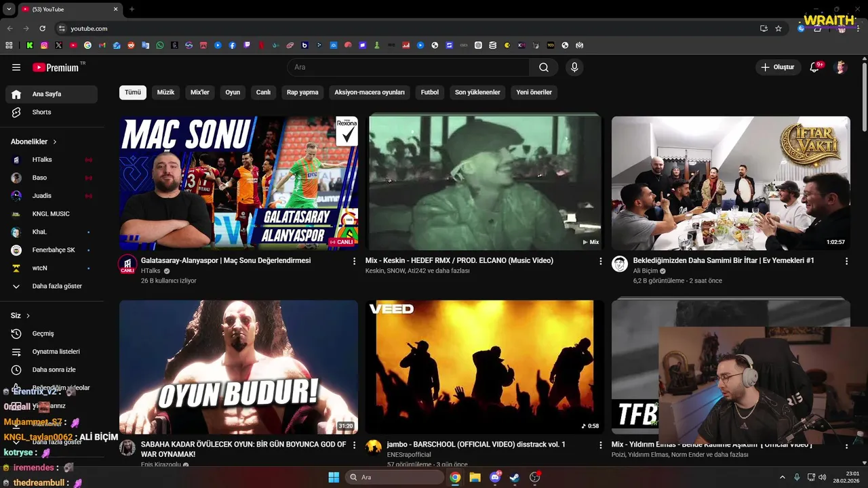Open the WhatsApp bookmark
The width and height of the screenshot is (868, 488).
tap(160, 45)
